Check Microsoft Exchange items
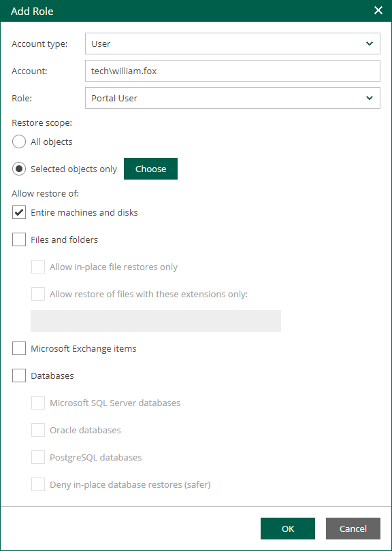This screenshot has width=392, height=551. pos(19,348)
